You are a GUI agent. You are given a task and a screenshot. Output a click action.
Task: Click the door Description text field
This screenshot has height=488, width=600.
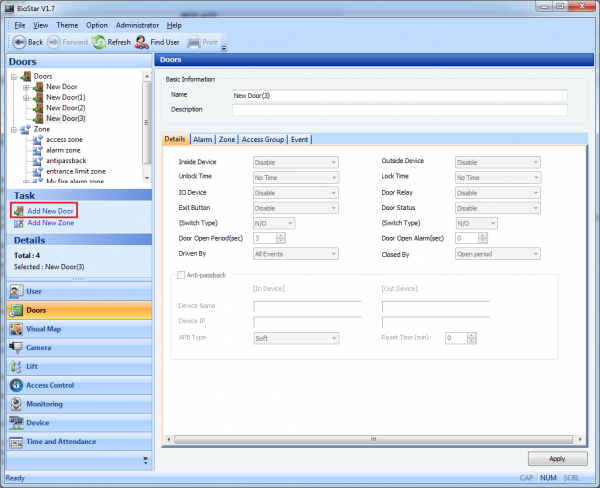click(x=398, y=109)
